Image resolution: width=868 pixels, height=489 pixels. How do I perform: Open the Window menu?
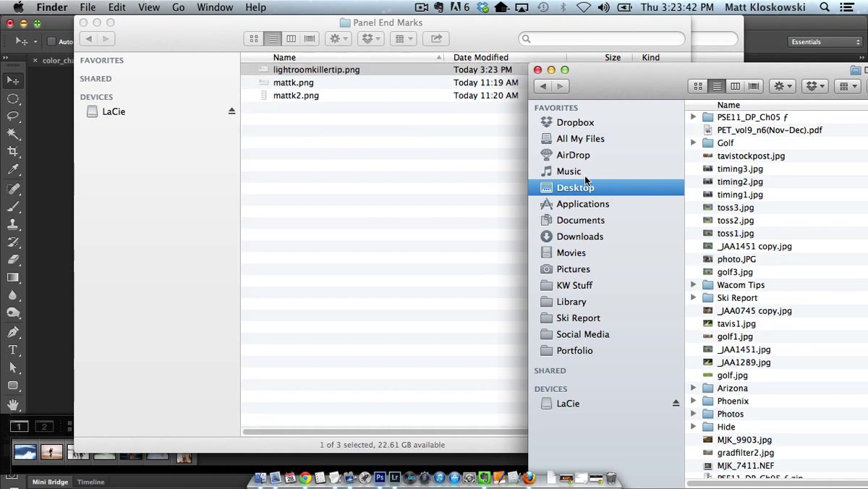(215, 7)
